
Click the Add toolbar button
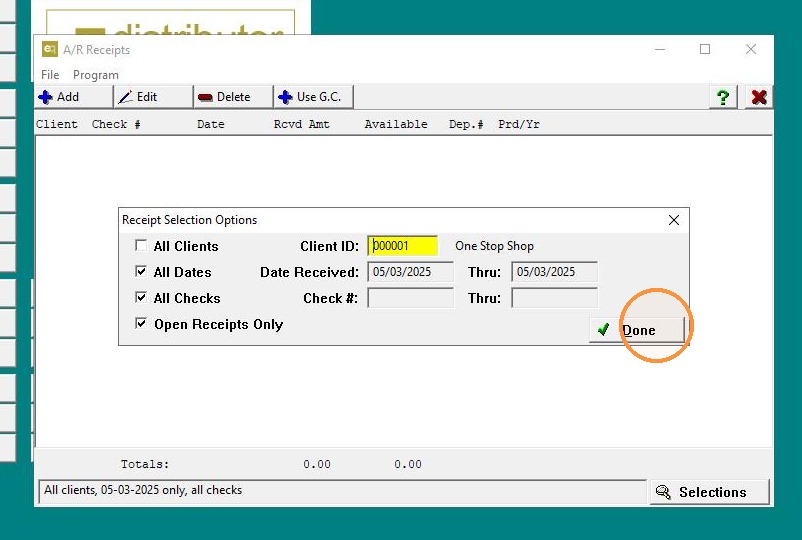(74, 97)
